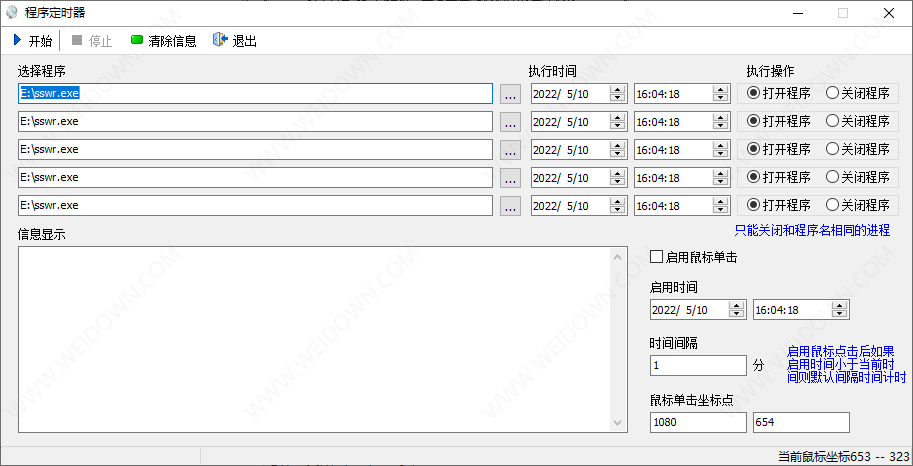Image resolution: width=913 pixels, height=466 pixels.
Task: Decrease the first-row date with down arrow
Action: pos(617,98)
